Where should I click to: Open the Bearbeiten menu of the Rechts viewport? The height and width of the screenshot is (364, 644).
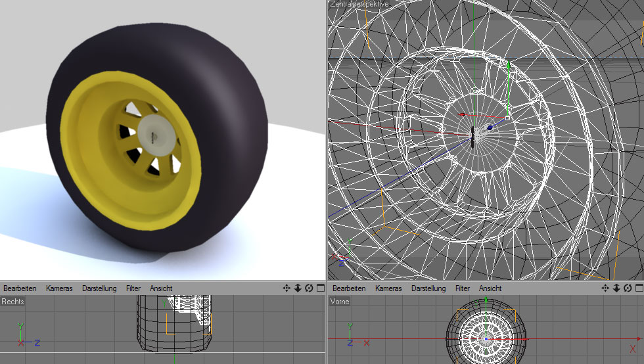click(x=20, y=288)
